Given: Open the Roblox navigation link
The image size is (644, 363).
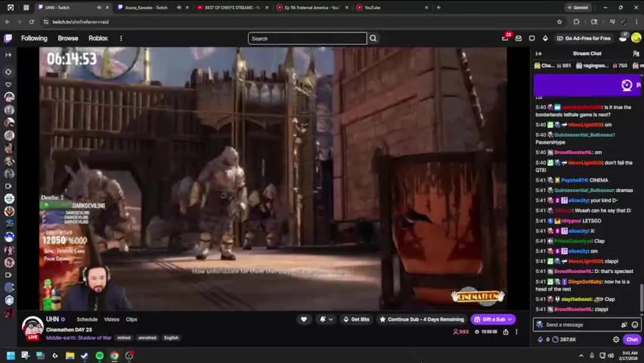Looking at the screenshot, I should click(98, 38).
